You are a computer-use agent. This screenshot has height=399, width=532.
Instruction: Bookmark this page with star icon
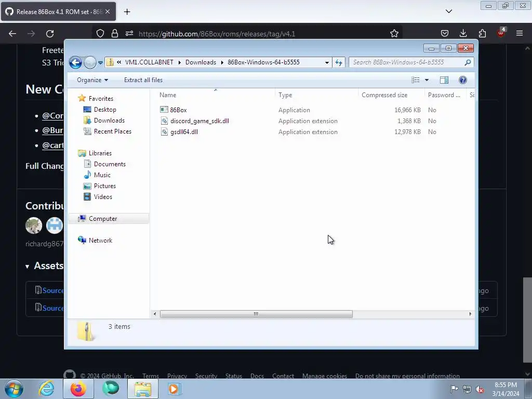[x=394, y=34]
